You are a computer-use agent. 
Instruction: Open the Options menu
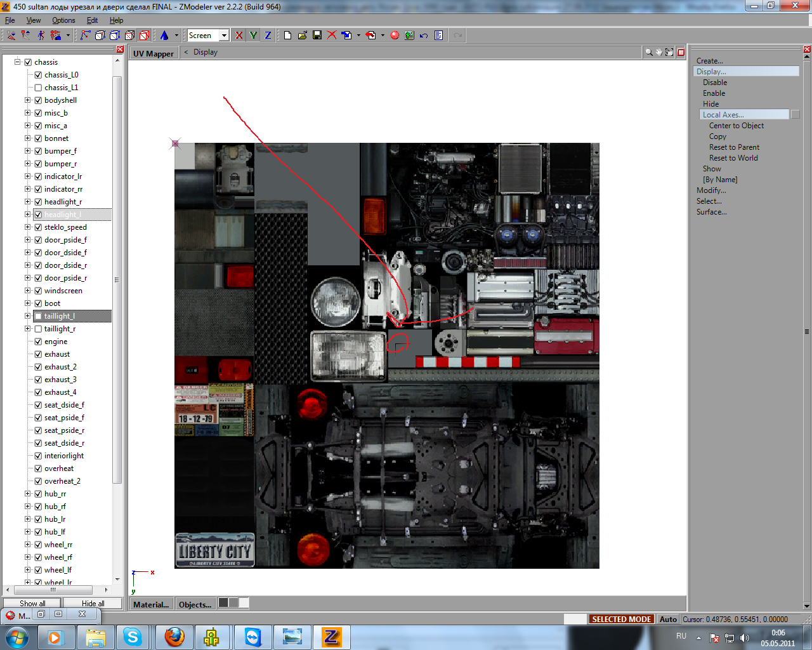point(63,20)
